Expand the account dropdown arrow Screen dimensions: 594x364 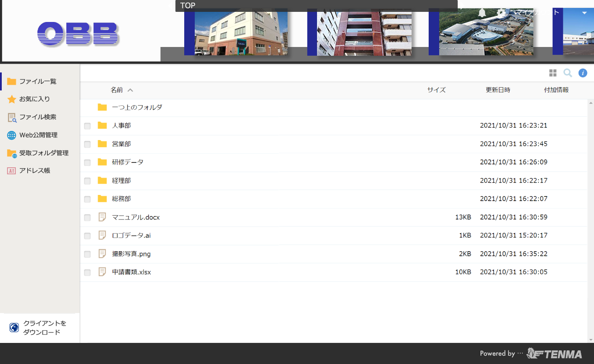point(584,13)
